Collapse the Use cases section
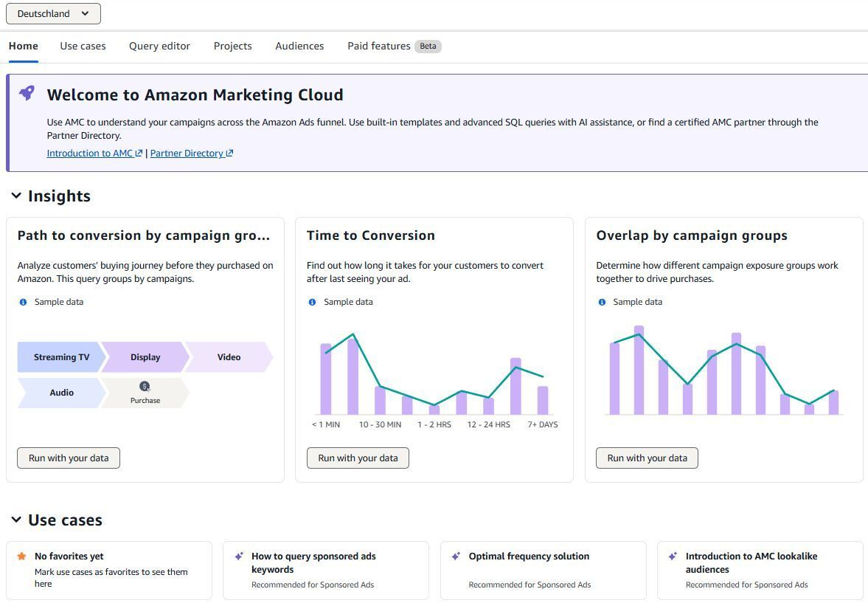 (x=16, y=520)
